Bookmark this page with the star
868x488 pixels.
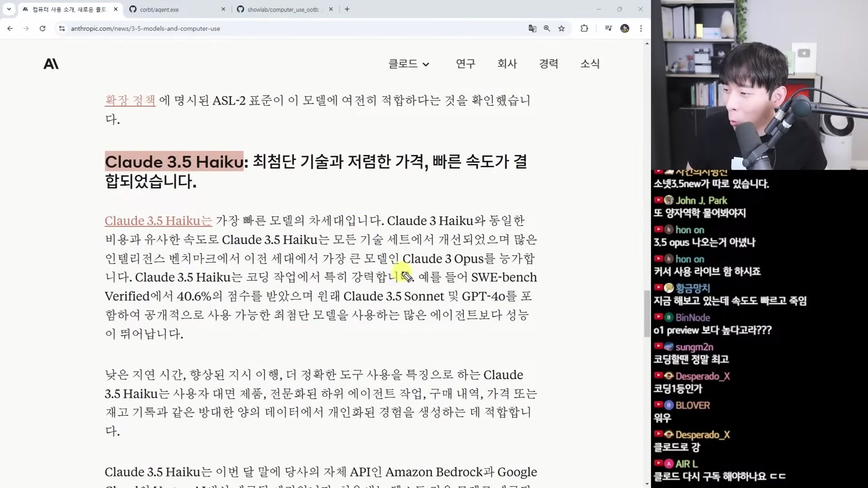point(561,28)
